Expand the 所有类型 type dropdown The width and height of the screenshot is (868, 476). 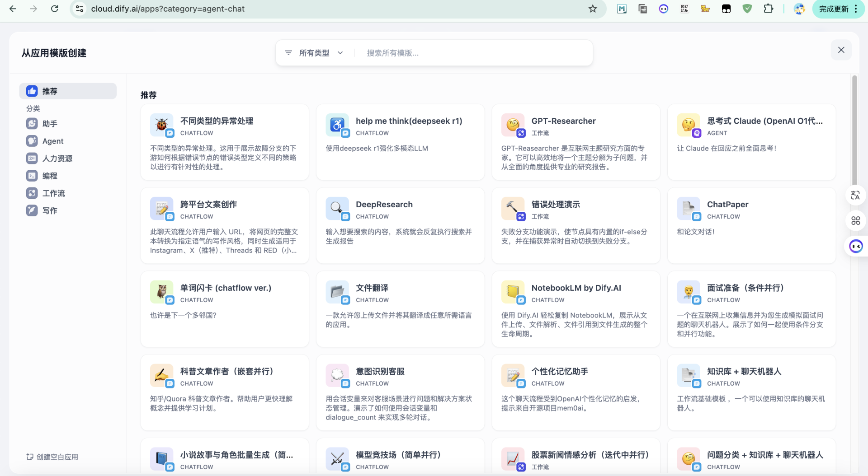tap(321, 53)
